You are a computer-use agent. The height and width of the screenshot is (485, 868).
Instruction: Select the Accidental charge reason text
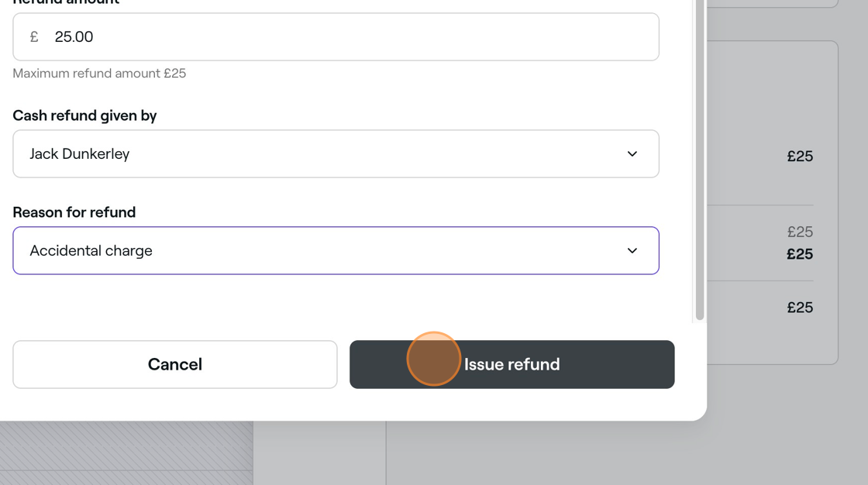tap(91, 251)
